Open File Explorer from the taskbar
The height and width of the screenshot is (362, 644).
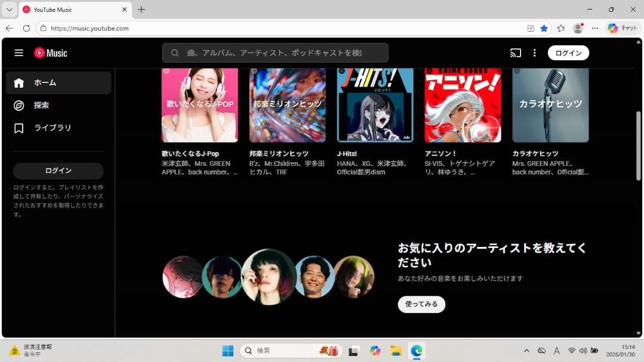point(396,351)
